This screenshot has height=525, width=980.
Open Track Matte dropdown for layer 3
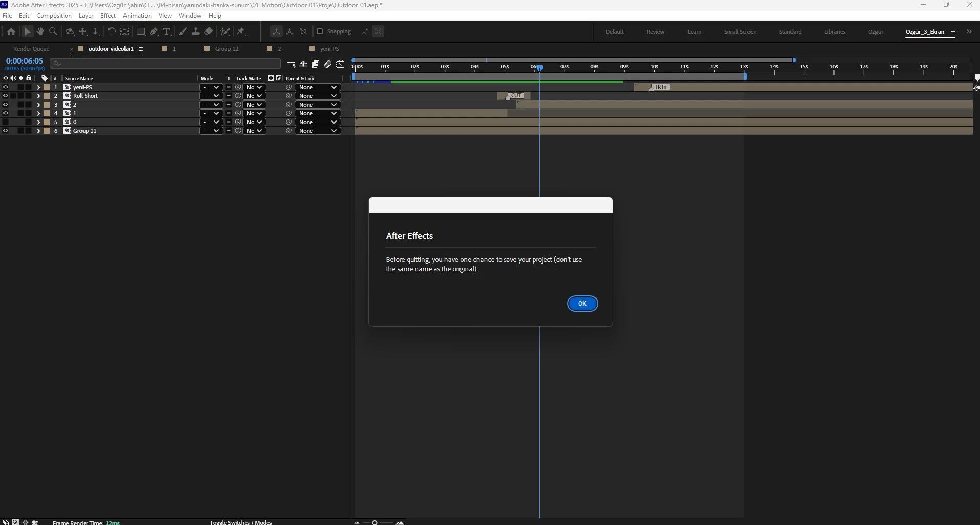coord(255,105)
